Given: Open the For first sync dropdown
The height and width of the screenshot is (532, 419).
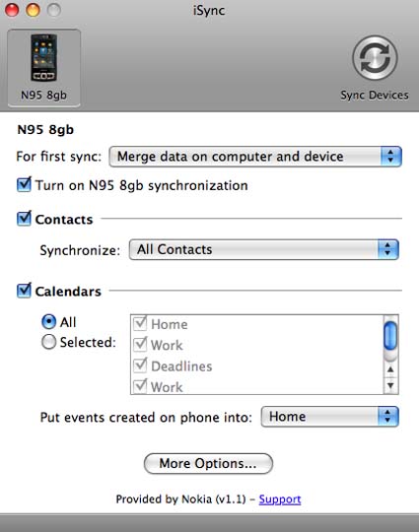Looking at the screenshot, I should (255, 157).
